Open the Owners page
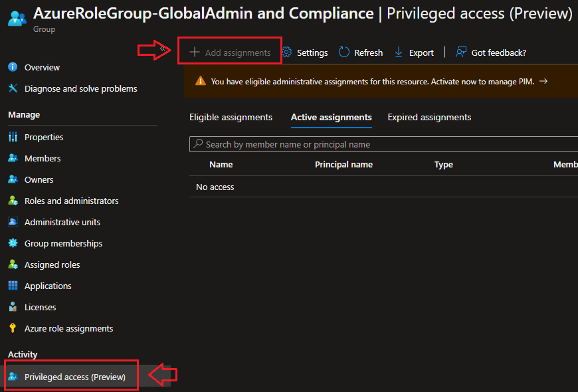This screenshot has height=392, width=578. tap(39, 179)
